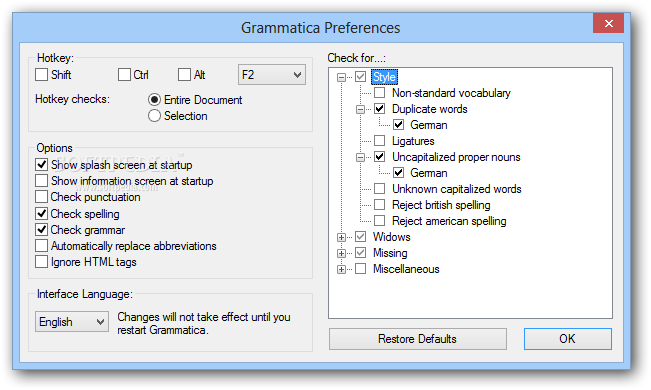Check Unknown capitalized words checkbox
Viewport: 651px width, 390px height.
coord(379,189)
